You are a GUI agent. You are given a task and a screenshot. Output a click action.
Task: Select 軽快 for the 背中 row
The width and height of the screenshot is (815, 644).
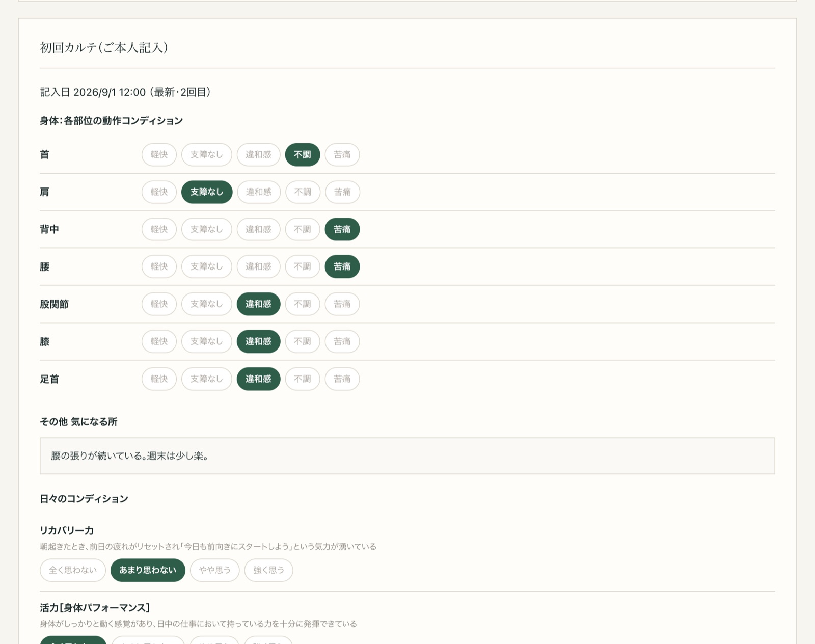click(159, 229)
